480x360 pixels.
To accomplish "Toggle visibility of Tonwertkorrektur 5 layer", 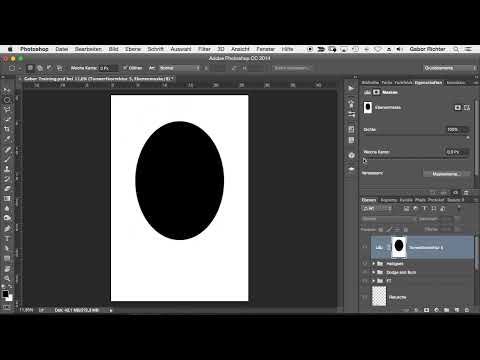I will click(x=365, y=247).
